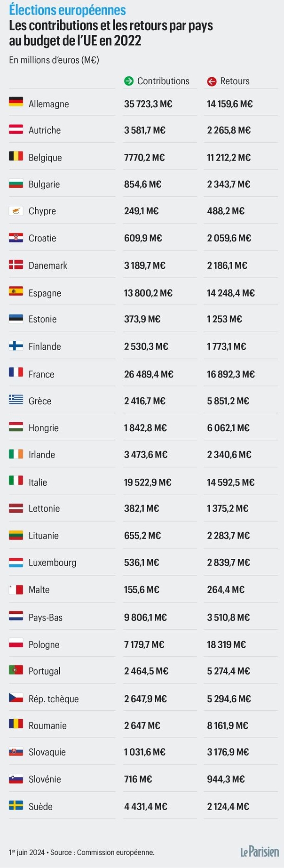Click the Élections européennes heading
Image resolution: width=284 pixels, height=868 pixels.
pos(67,10)
